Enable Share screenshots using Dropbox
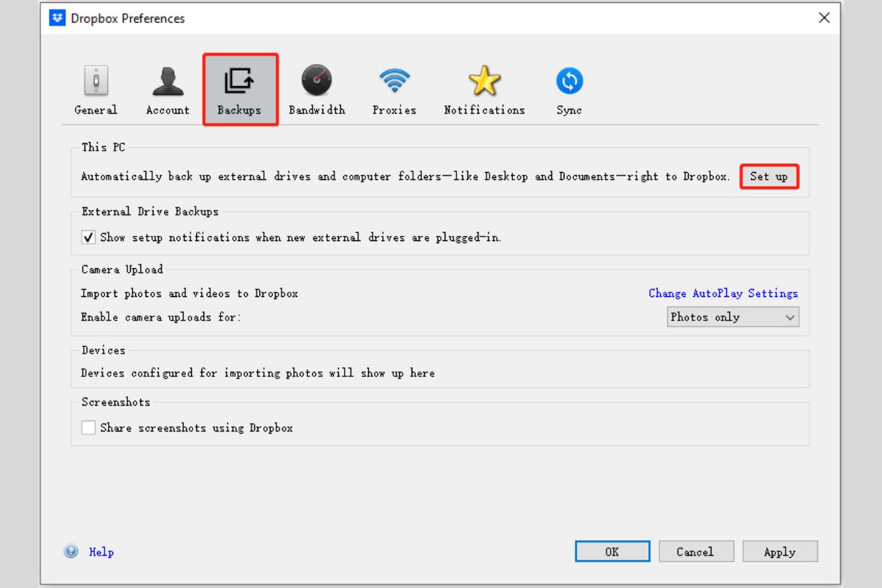 pyautogui.click(x=88, y=428)
